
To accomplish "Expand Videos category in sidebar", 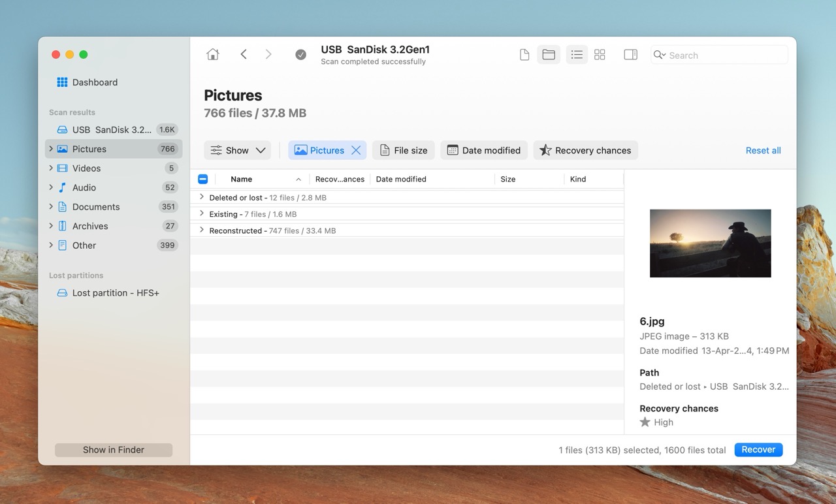I will (x=51, y=168).
